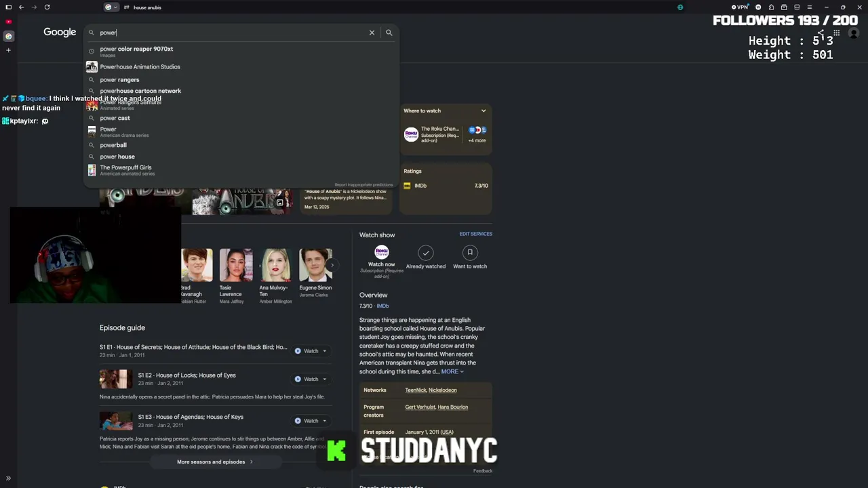This screenshot has width=868, height=488.
Task: Add a new tab with the plus icon
Action: 8,50
